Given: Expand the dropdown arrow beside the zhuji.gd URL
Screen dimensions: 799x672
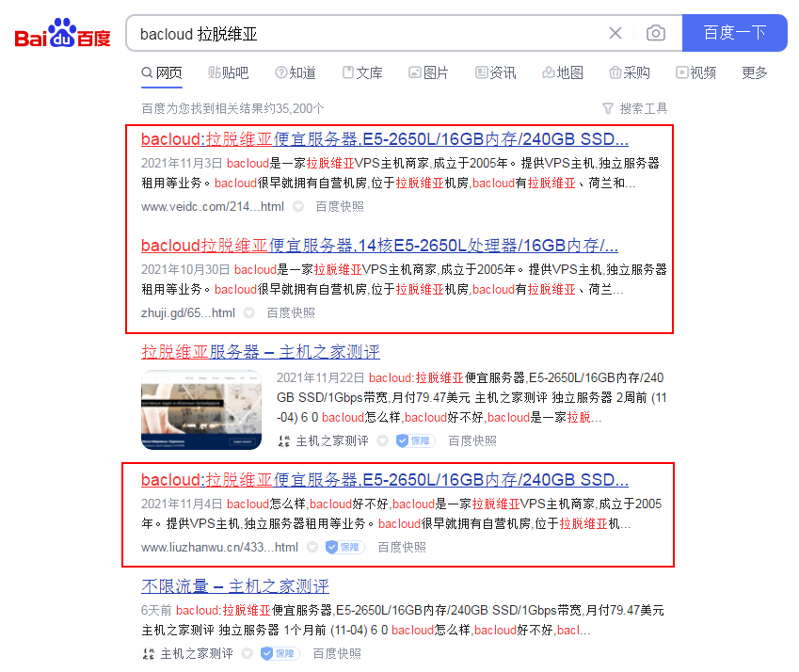Looking at the screenshot, I should pos(248,312).
